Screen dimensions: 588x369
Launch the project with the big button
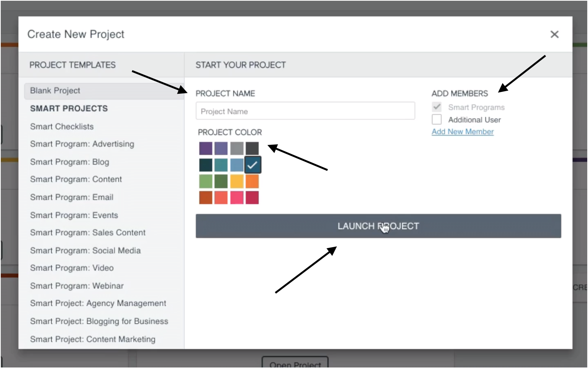tap(378, 226)
